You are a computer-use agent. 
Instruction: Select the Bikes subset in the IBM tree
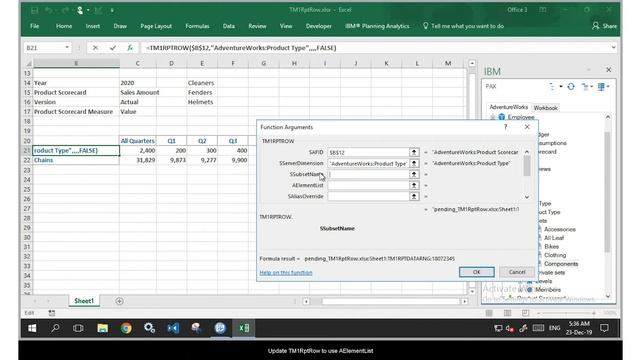[551, 247]
